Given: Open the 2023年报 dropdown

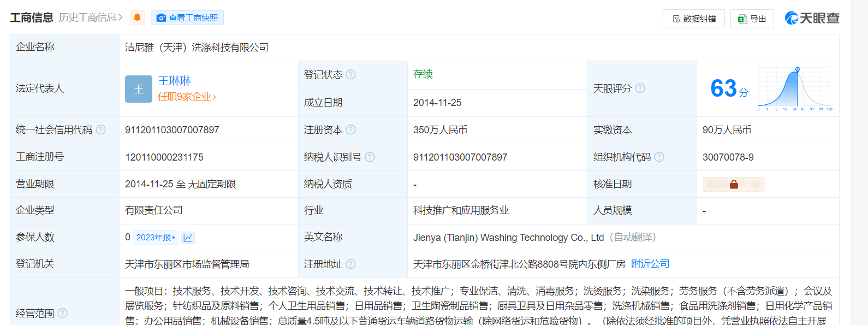Looking at the screenshot, I should (156, 237).
